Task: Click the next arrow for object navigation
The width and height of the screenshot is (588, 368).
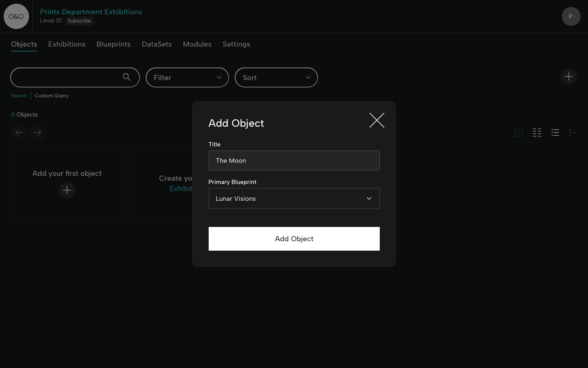Action: [x=37, y=132]
